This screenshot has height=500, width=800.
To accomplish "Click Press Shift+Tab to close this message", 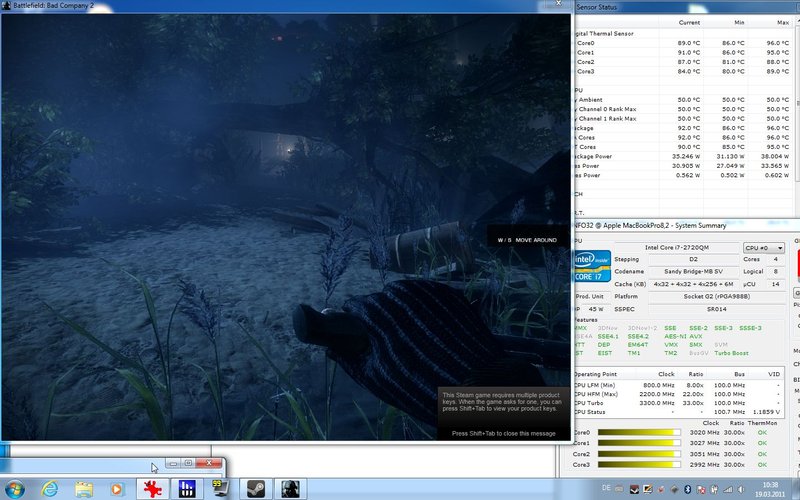I will [x=504, y=434].
